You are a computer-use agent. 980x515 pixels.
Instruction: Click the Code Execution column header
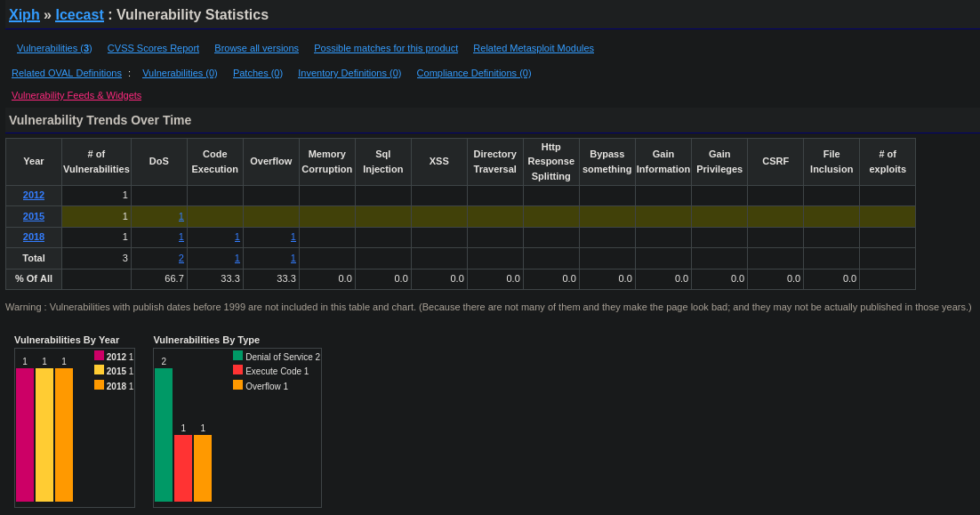click(x=215, y=162)
